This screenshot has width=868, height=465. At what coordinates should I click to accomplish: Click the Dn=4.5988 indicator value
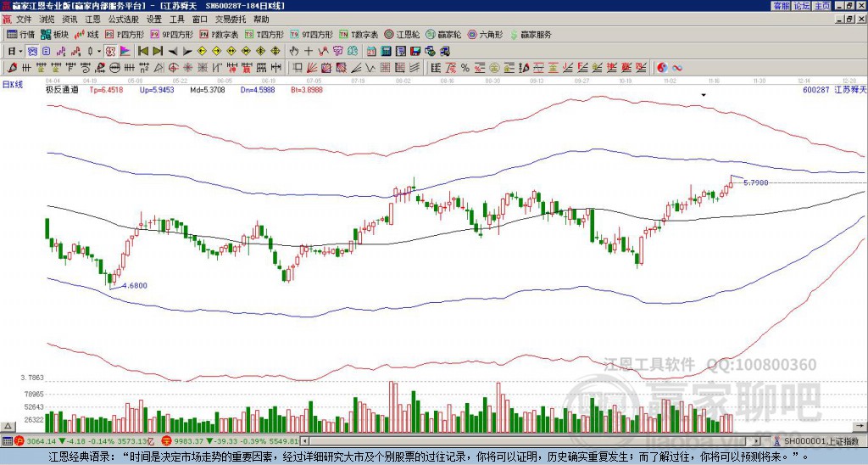[x=258, y=89]
